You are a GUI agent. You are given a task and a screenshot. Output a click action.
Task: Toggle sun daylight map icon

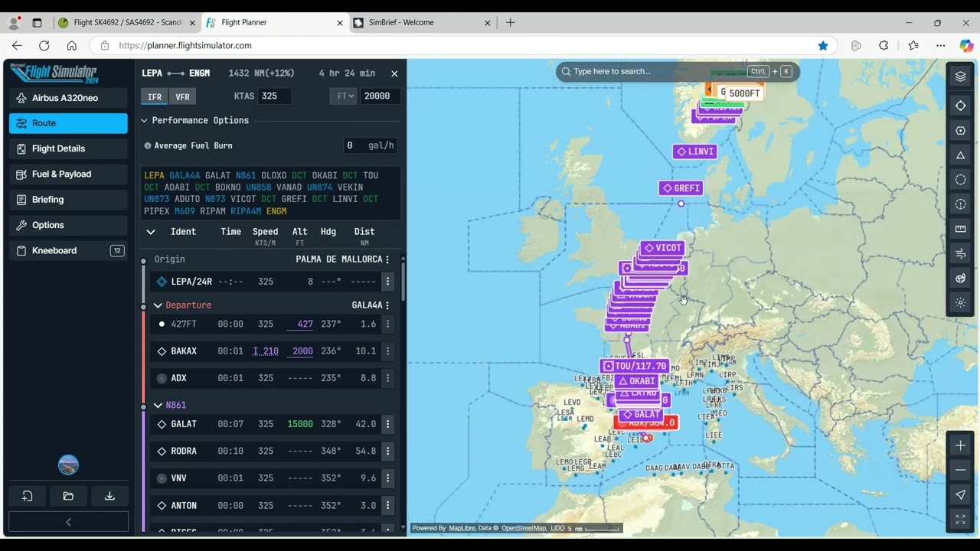coord(960,302)
